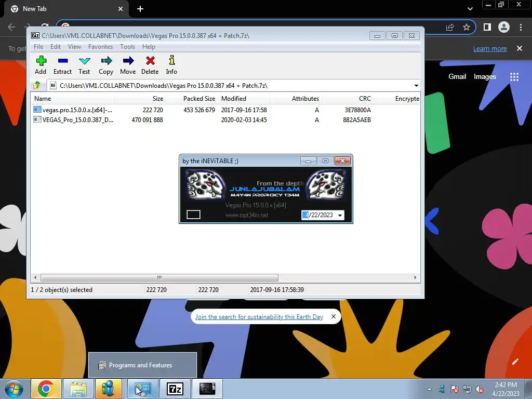Close the New Tab tab
The height and width of the screenshot is (399, 532).
(x=121, y=9)
